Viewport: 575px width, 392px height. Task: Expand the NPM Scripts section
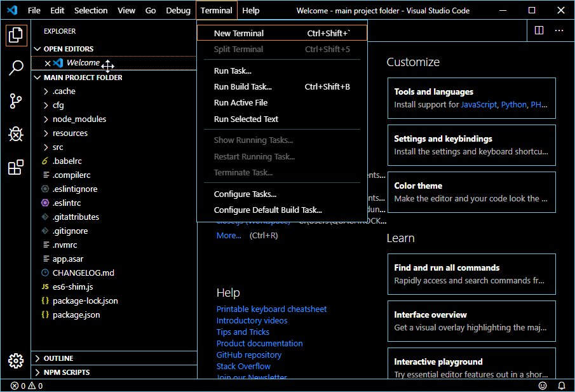click(114, 372)
